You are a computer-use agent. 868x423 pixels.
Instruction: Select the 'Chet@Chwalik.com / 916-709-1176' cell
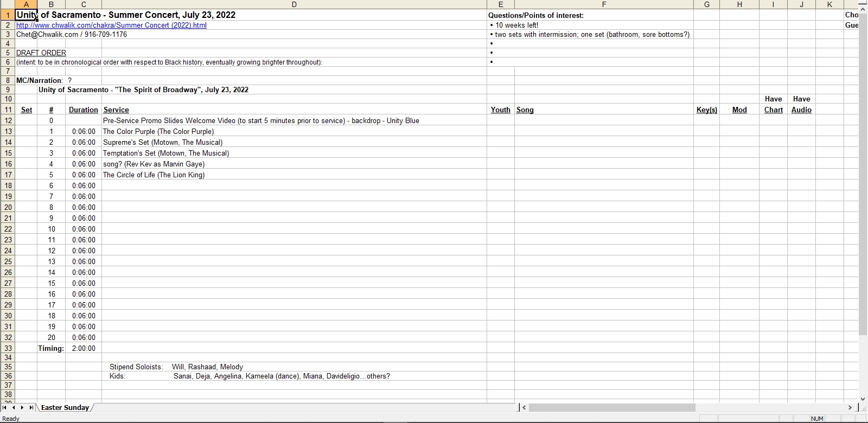pyautogui.click(x=72, y=34)
